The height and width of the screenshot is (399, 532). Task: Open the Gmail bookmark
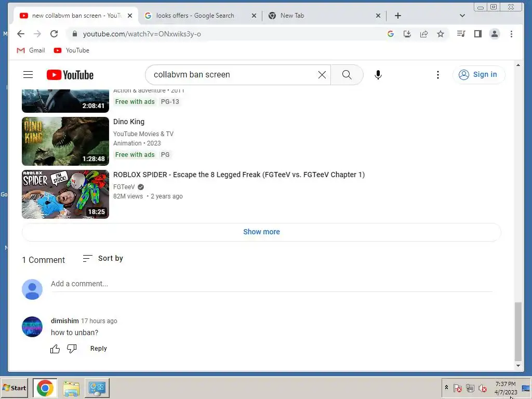pyautogui.click(x=31, y=50)
